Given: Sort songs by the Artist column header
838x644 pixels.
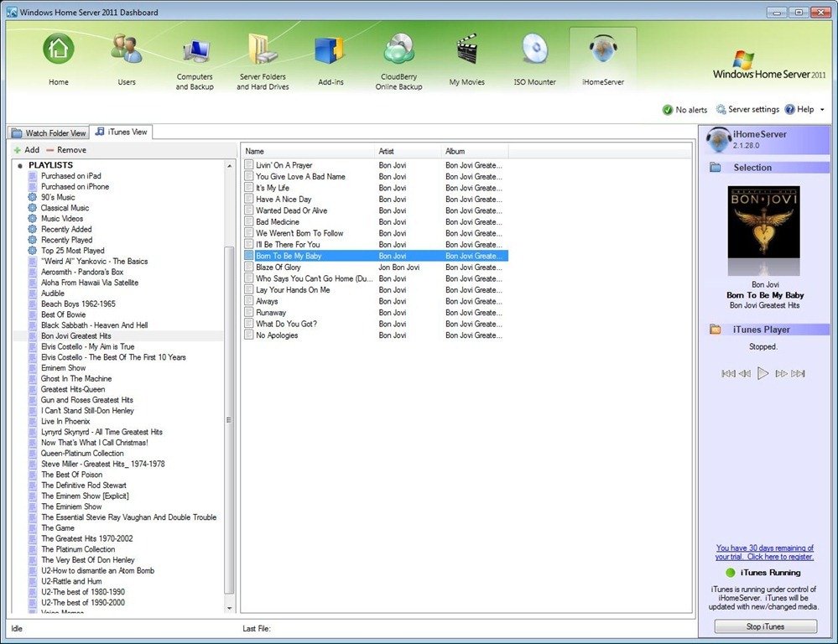Looking at the screenshot, I should pos(409,151).
